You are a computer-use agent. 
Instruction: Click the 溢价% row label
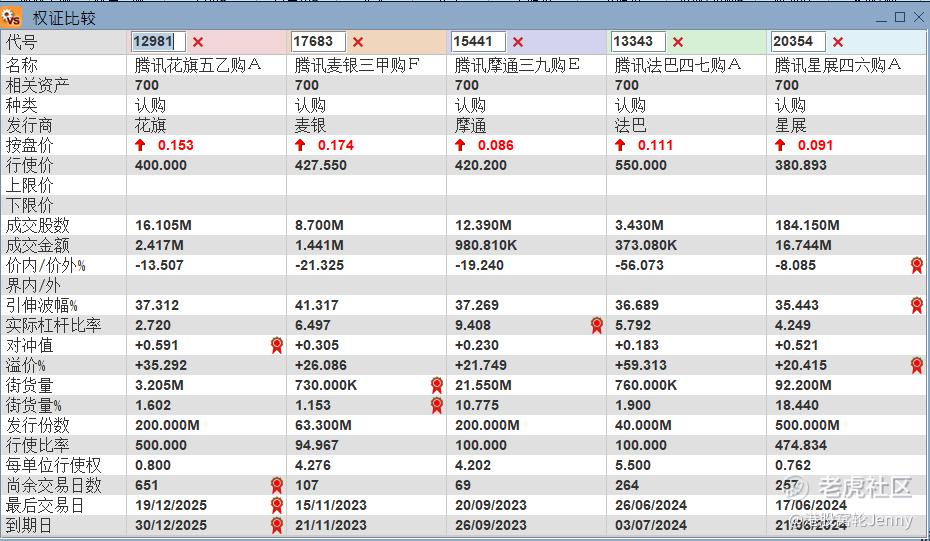pyautogui.click(x=26, y=365)
